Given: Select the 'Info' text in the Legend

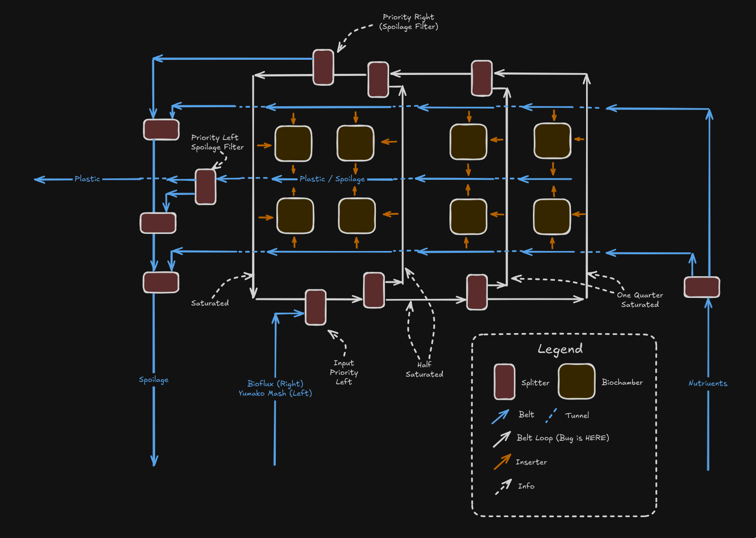Looking at the screenshot, I should click(526, 486).
